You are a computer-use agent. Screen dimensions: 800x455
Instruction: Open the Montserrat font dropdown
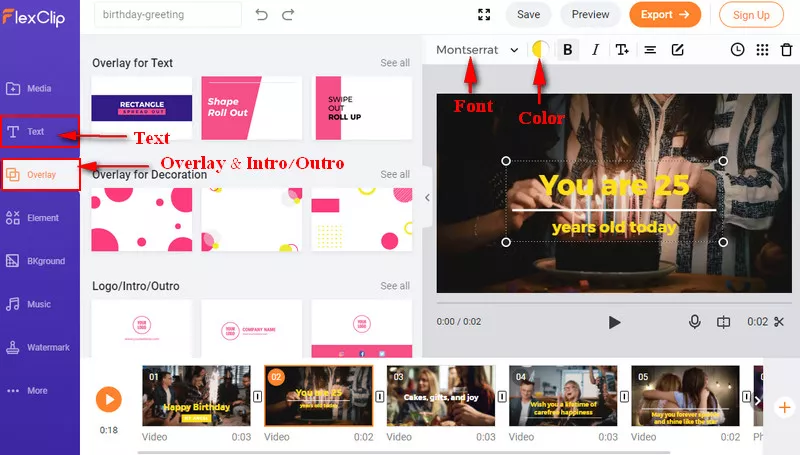point(477,50)
